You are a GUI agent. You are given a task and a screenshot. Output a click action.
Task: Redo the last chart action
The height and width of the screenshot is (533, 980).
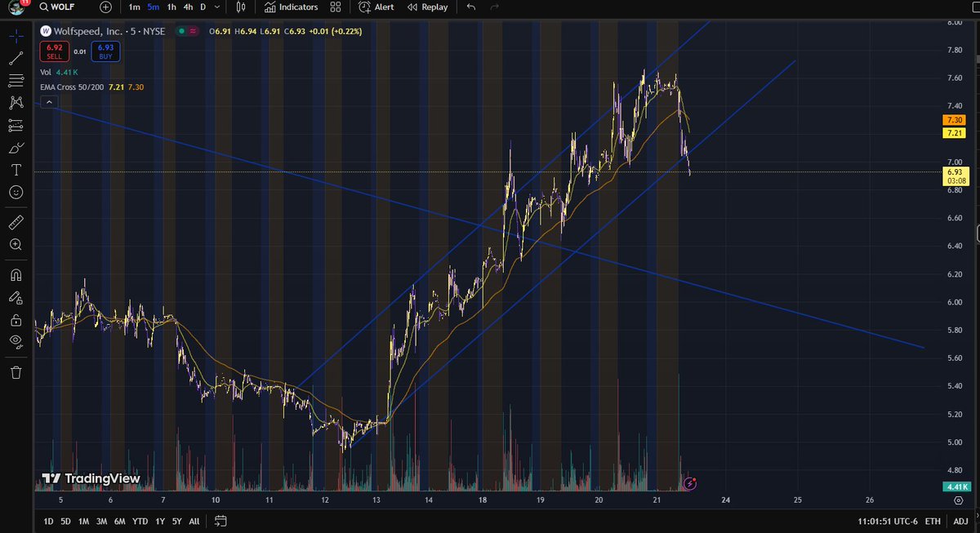(495, 7)
